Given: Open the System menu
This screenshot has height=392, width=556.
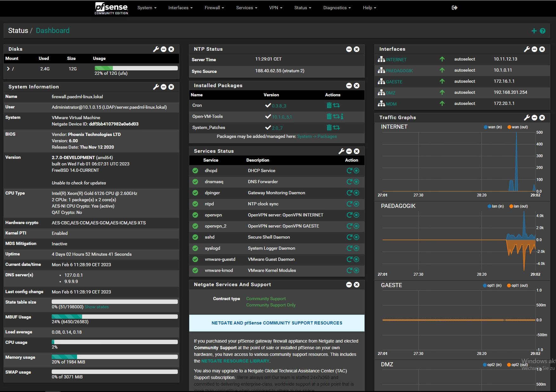Looking at the screenshot, I should coord(146,8).
